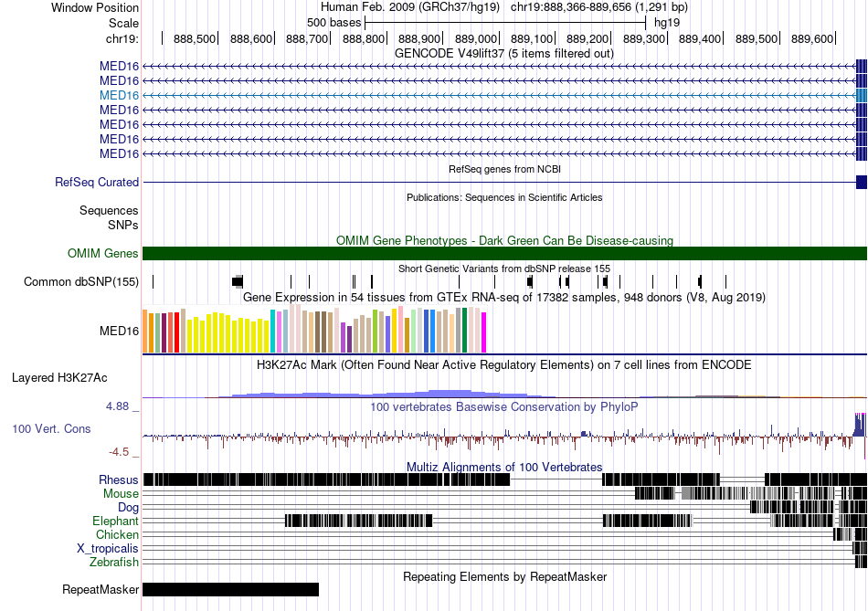
Task: Click the OMIM Genes track label
Action: [x=103, y=254]
